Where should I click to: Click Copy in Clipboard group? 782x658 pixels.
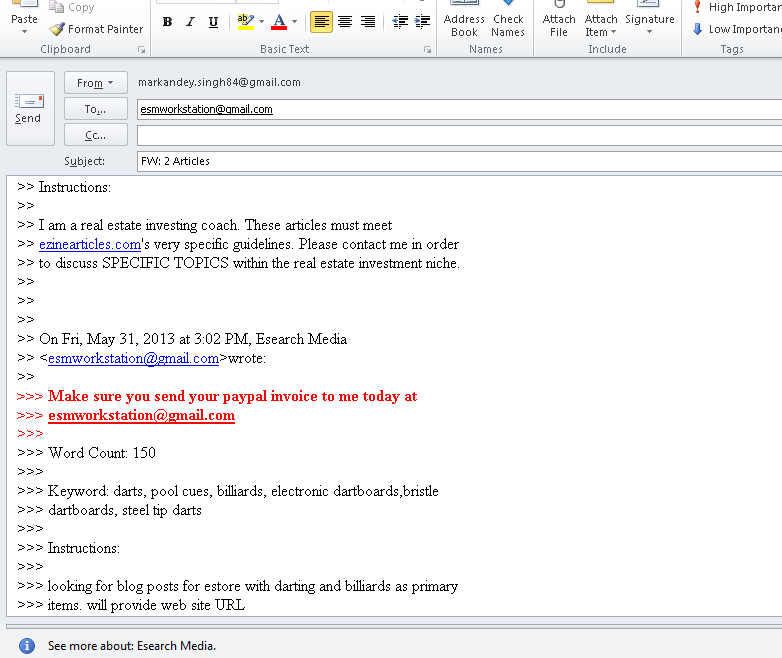(x=72, y=7)
